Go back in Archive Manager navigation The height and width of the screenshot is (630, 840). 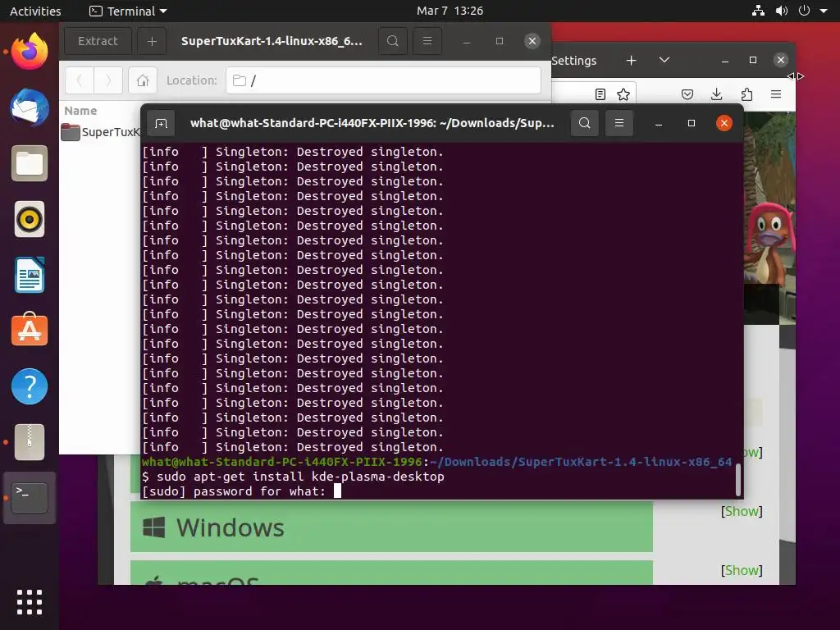tap(80, 80)
